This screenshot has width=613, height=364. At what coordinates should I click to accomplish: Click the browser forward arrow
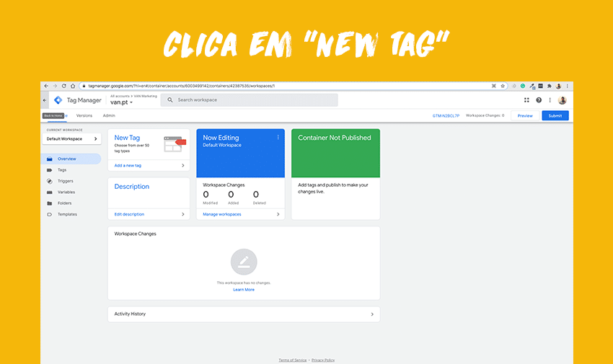(x=55, y=86)
